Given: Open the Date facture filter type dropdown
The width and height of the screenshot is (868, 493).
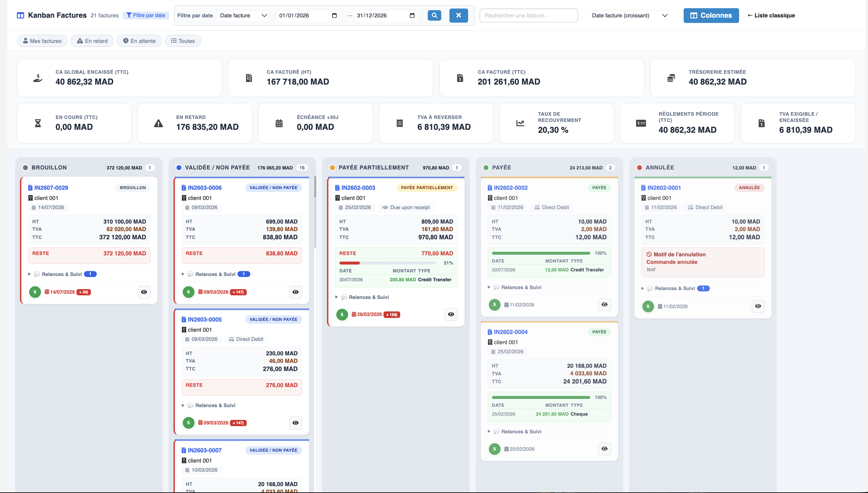Looking at the screenshot, I should 243,15.
